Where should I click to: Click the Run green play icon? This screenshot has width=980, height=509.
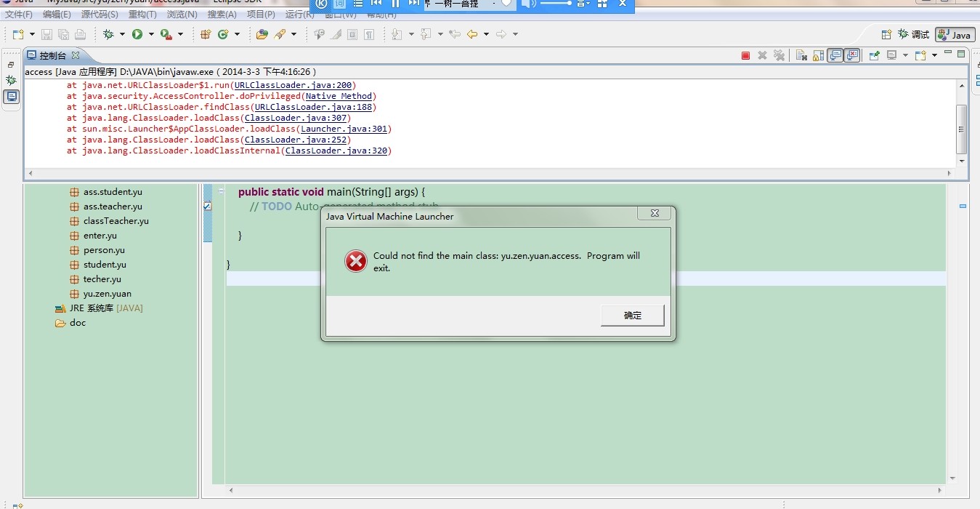[x=137, y=34]
